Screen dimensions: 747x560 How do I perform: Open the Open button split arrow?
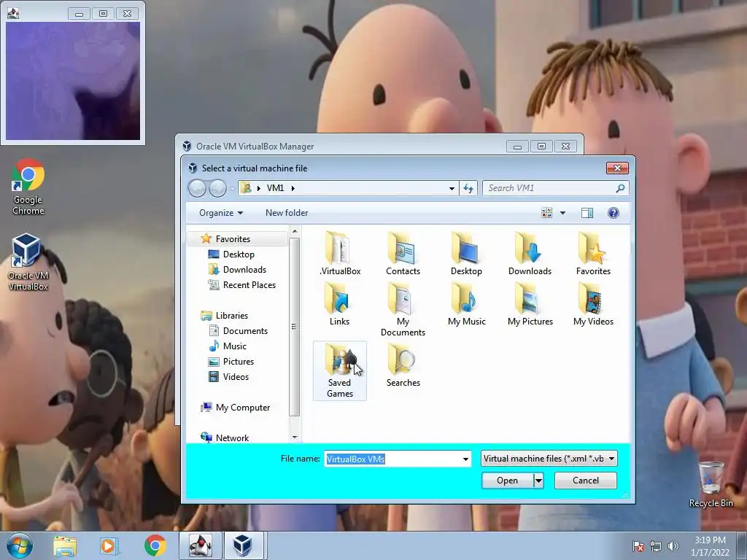click(x=538, y=481)
